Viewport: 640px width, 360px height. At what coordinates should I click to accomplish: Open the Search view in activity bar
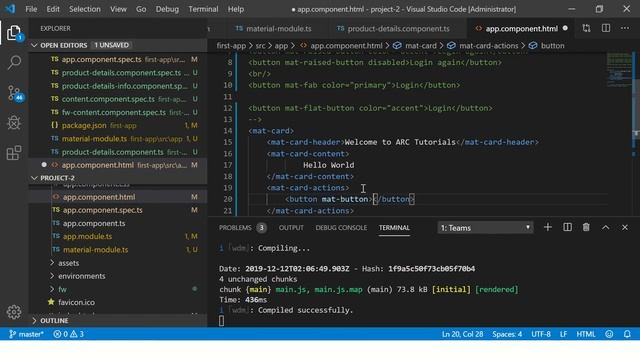click(14, 62)
